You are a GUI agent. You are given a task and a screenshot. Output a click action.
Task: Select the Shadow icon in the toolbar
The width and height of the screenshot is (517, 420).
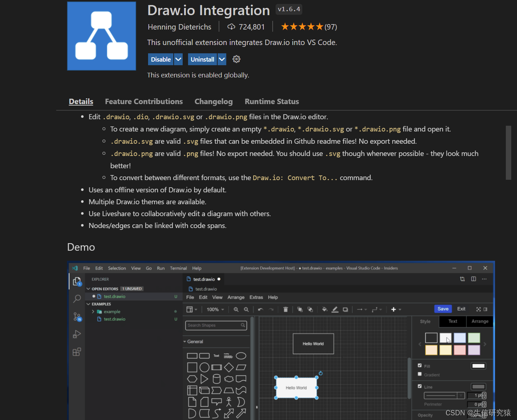pyautogui.click(x=345, y=309)
